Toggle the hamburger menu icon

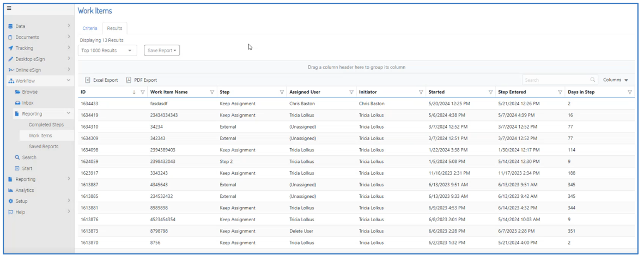9,8
